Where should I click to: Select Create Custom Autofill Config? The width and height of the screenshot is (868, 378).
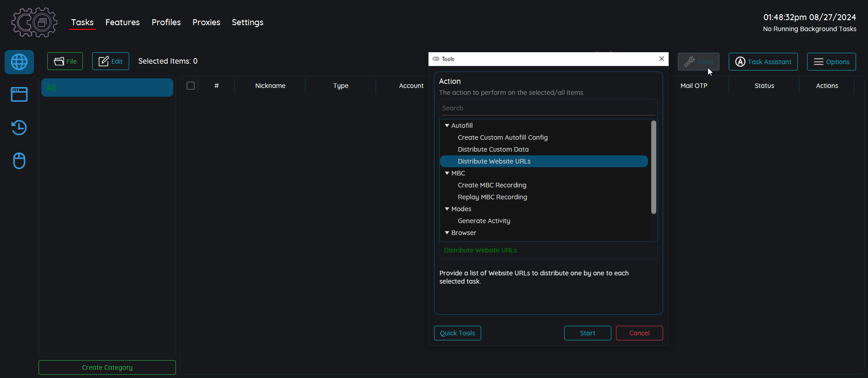click(x=503, y=137)
